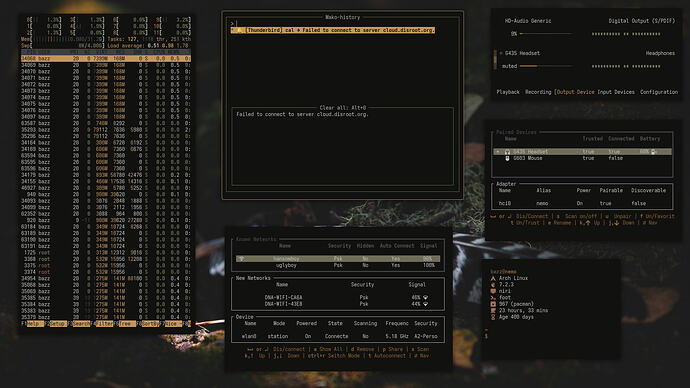Click the htop Swp usage meter
Viewport: 690px width, 388px height.
coord(62,46)
